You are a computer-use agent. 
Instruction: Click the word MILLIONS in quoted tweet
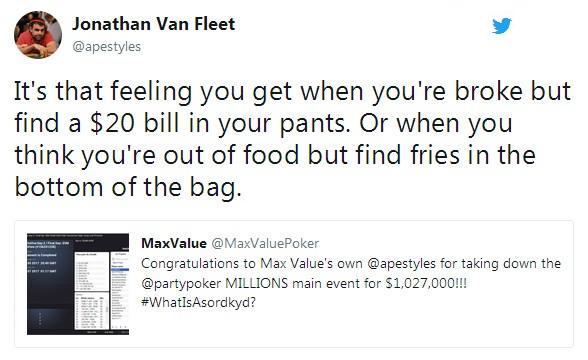tap(256, 283)
